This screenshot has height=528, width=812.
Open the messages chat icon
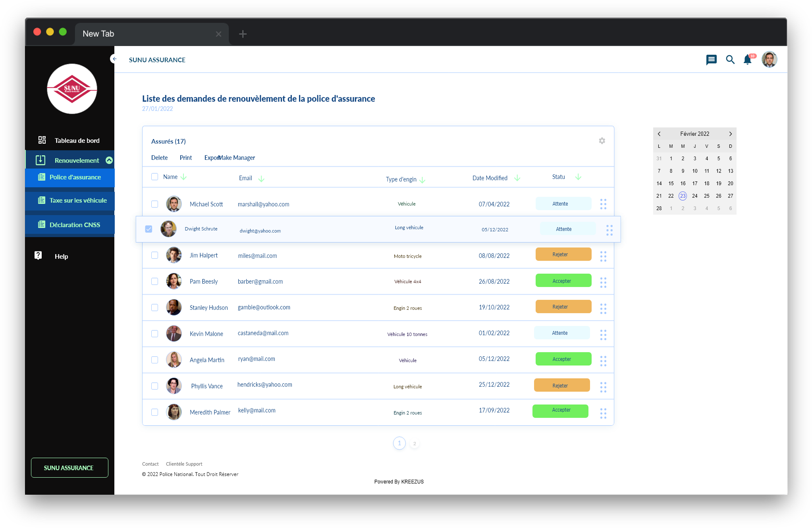(x=711, y=60)
